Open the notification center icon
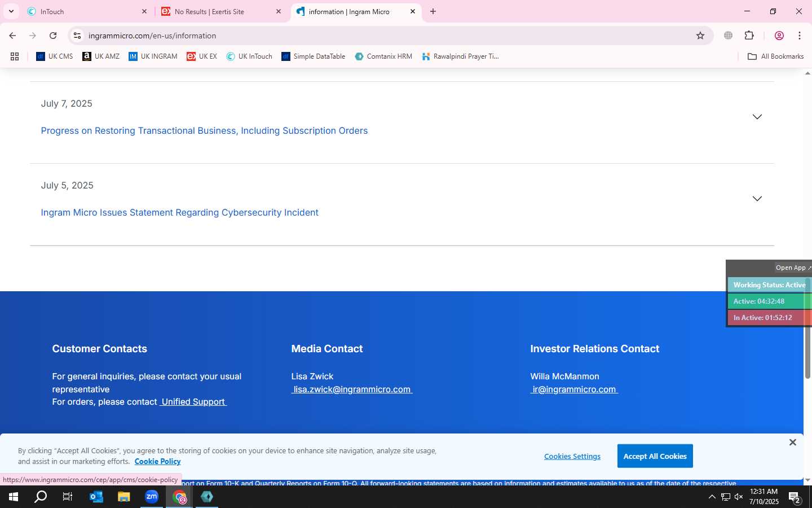The image size is (812, 508). pos(795,497)
